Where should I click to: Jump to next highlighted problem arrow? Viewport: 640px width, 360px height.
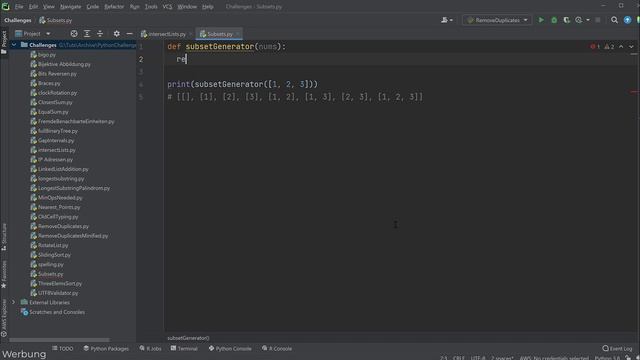point(631,47)
